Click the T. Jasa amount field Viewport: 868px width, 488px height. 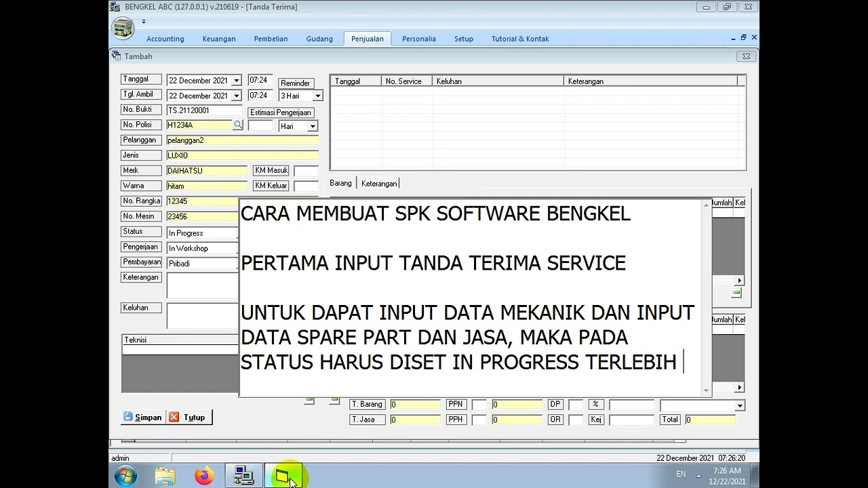pos(415,420)
